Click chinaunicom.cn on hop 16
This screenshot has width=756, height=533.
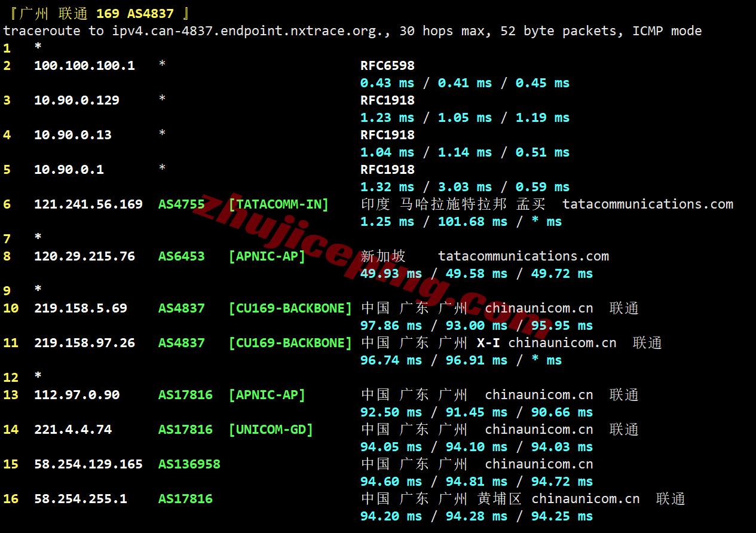coord(586,499)
